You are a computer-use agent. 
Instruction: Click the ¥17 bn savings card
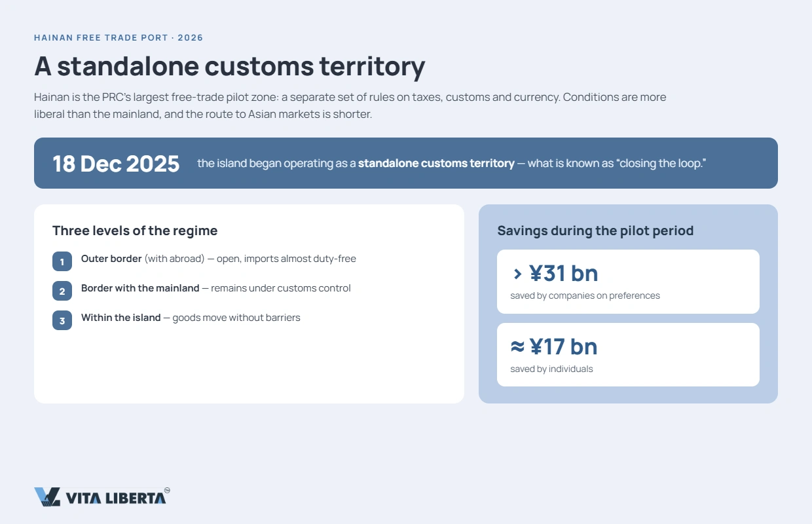[628, 354]
